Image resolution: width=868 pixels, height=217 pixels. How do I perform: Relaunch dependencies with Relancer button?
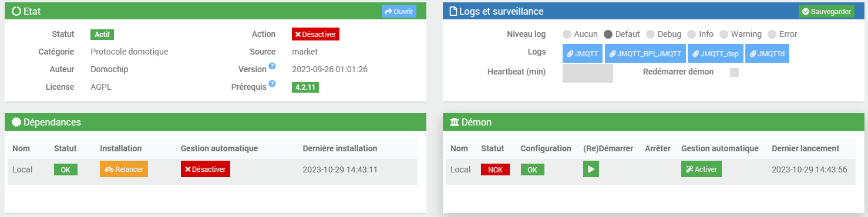click(x=124, y=169)
